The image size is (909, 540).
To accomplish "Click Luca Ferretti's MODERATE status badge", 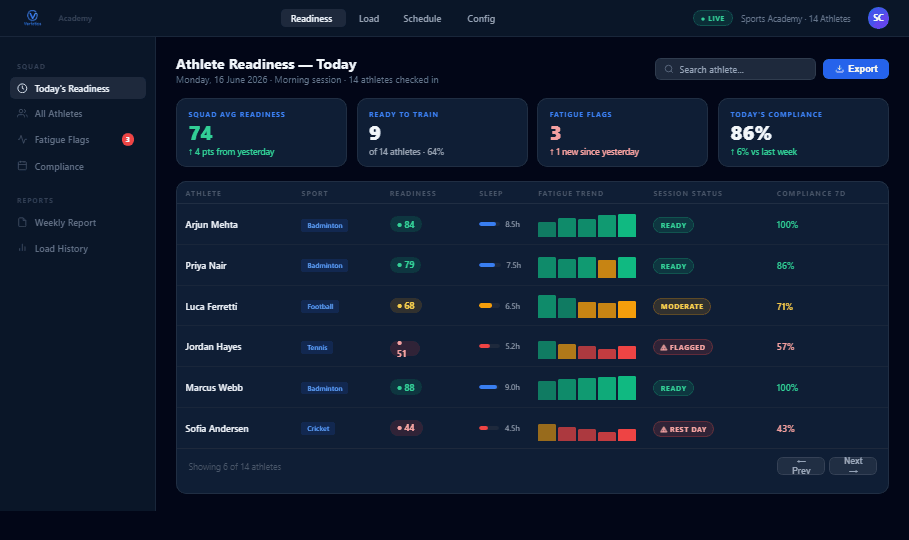I will 682,306.
